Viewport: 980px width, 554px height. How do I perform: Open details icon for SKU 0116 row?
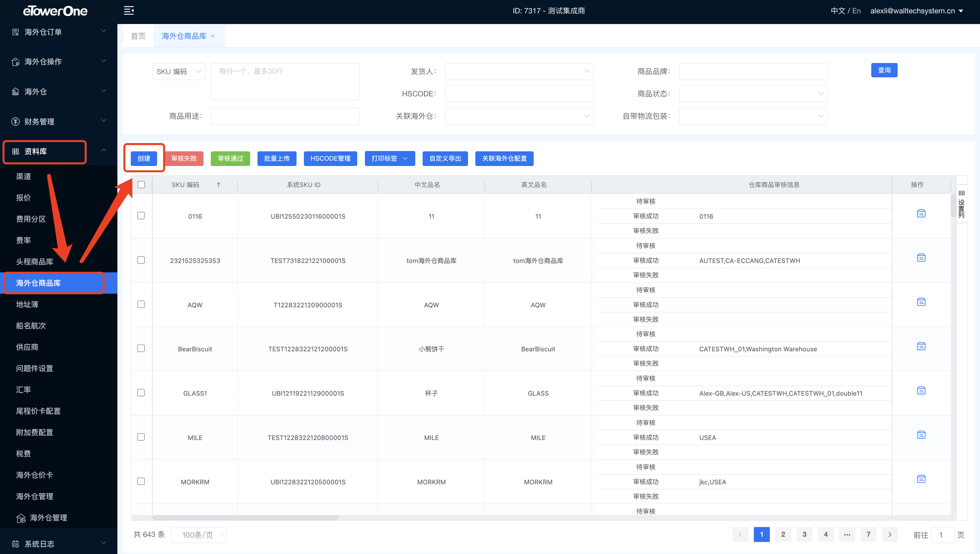[921, 213]
